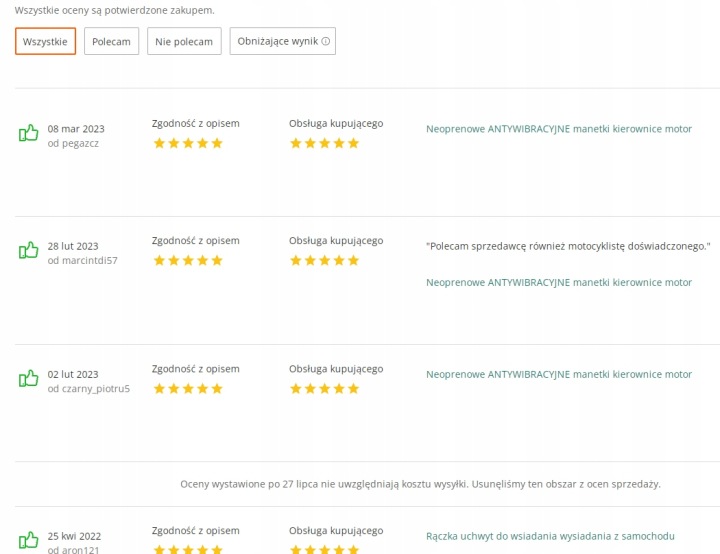Click thumbs-up icon for marcintdi57 review
The height and width of the screenshot is (554, 720).
pyautogui.click(x=28, y=250)
